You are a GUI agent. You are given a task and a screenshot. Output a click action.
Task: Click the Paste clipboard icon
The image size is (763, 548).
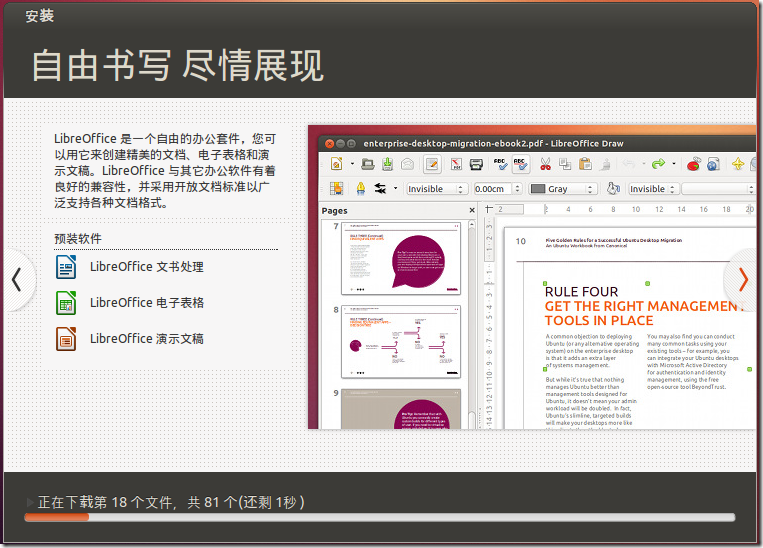point(585,164)
